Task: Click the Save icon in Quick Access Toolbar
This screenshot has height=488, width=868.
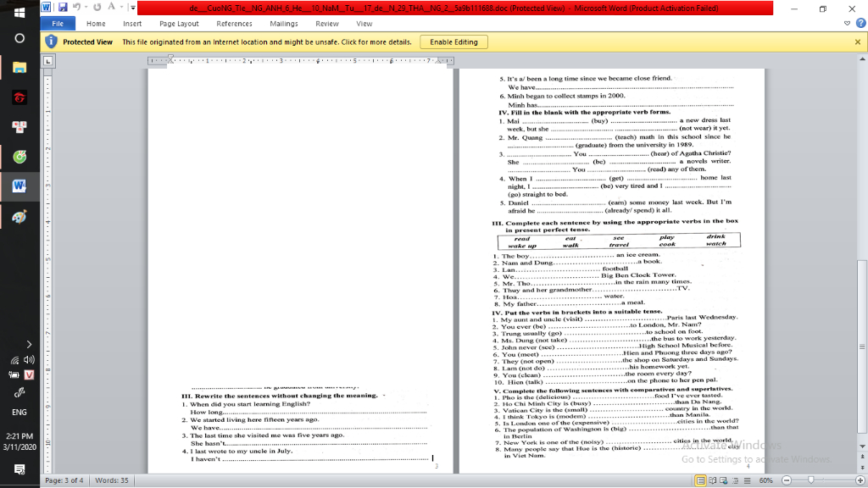Action: [63, 7]
